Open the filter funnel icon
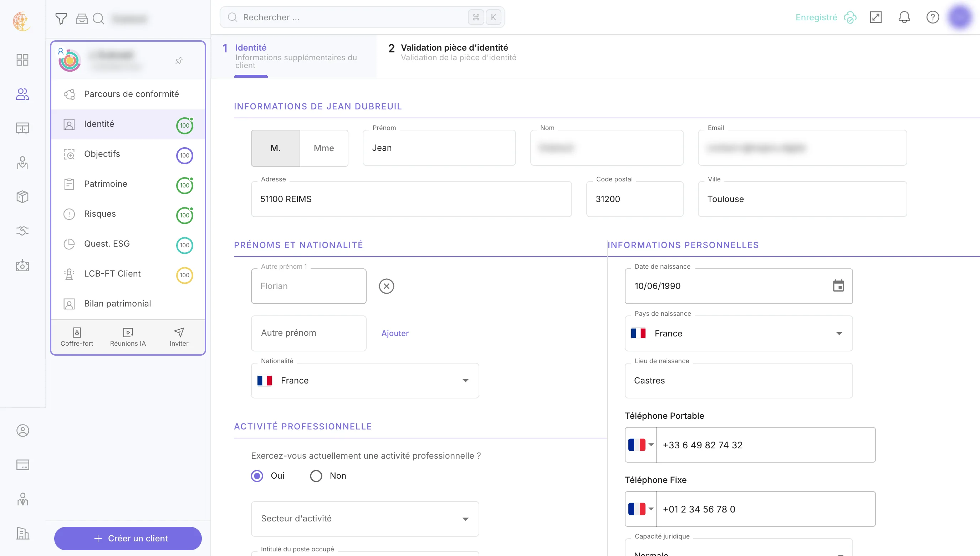This screenshot has width=980, height=556. [x=61, y=18]
